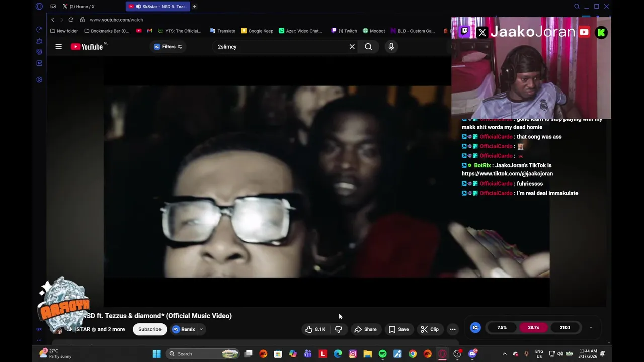Image resolution: width=644 pixels, height=362 pixels.
Task: Launch Microsoft Store from taskbar
Action: 278,354
